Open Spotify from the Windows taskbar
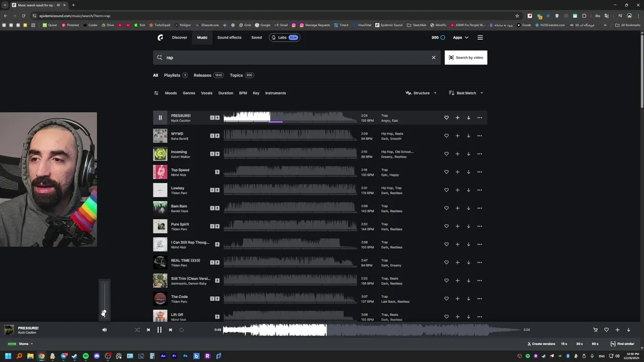The width and height of the screenshot is (644, 362). click(86, 356)
